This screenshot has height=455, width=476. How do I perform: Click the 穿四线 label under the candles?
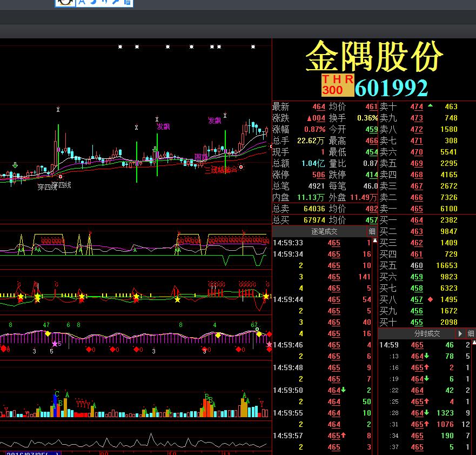click(x=55, y=186)
